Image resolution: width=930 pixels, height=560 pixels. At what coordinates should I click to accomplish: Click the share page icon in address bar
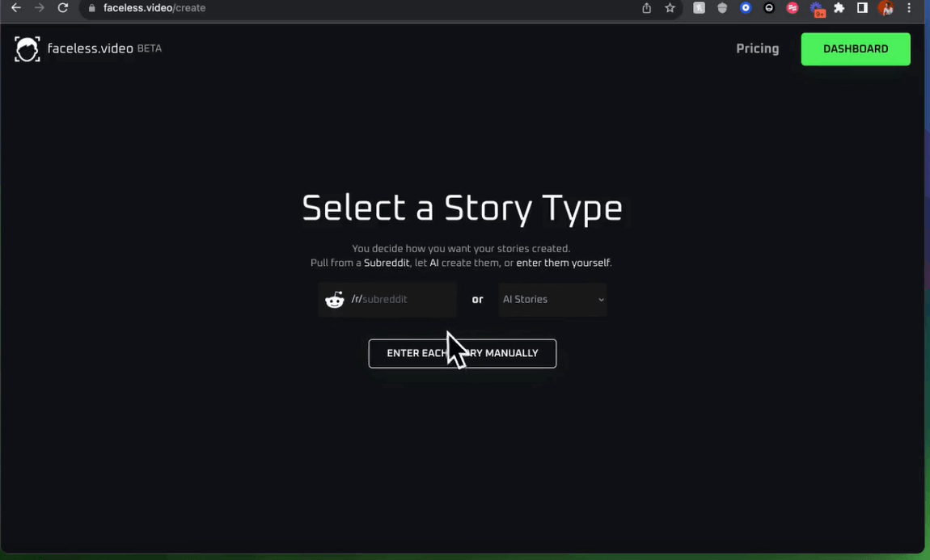click(646, 8)
